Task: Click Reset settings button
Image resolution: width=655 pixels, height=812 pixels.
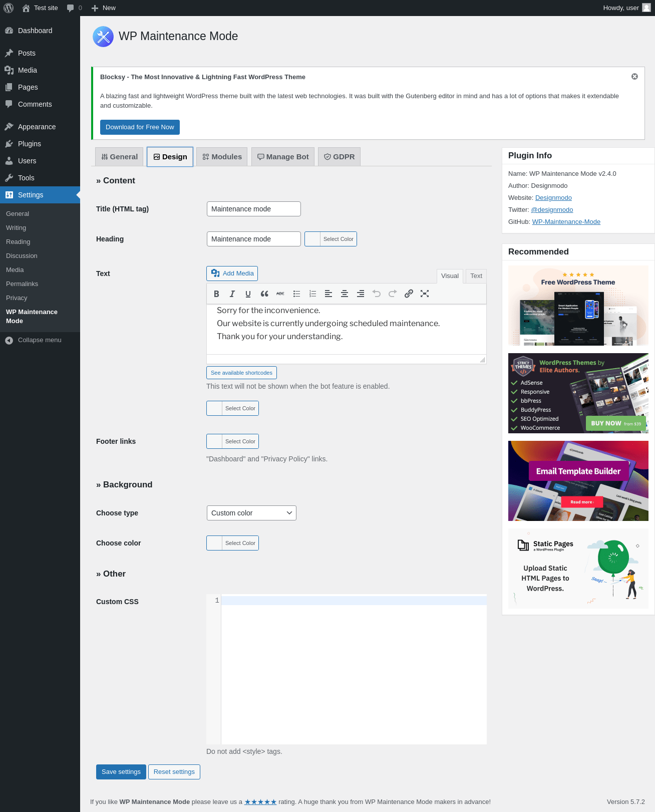Action: 174,772
